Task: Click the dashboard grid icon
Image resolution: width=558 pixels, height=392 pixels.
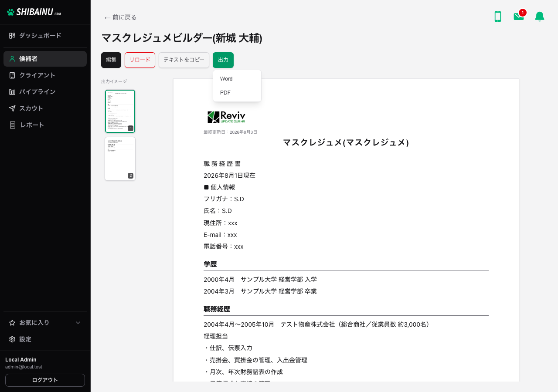Action: [12, 36]
